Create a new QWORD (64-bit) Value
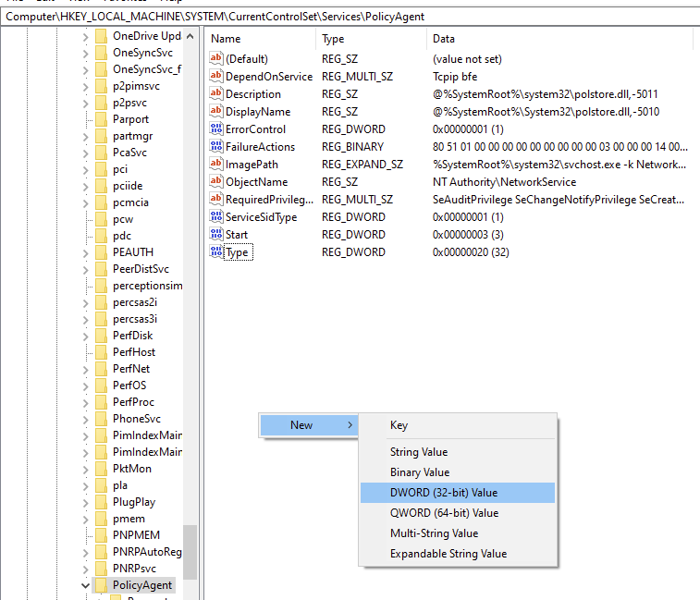 point(458,513)
